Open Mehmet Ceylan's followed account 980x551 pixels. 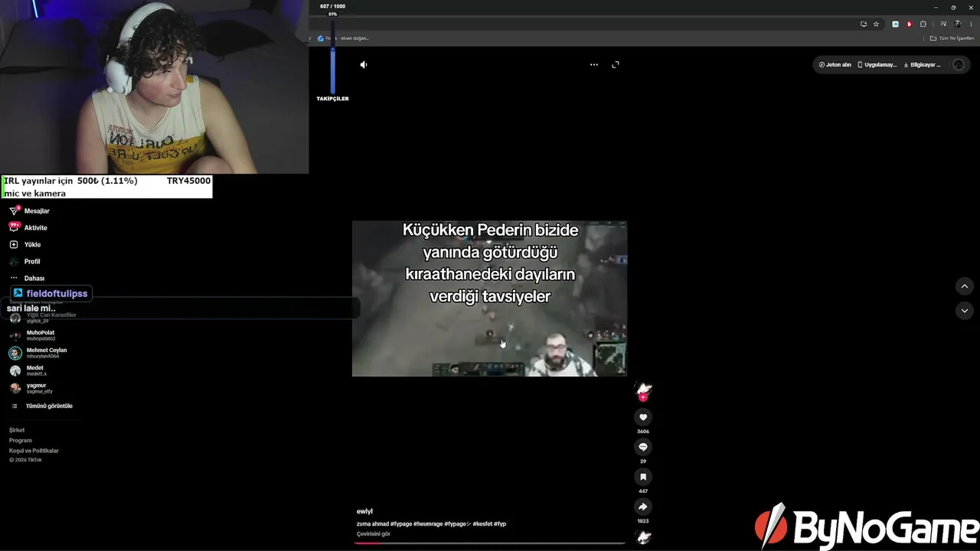tap(38, 353)
